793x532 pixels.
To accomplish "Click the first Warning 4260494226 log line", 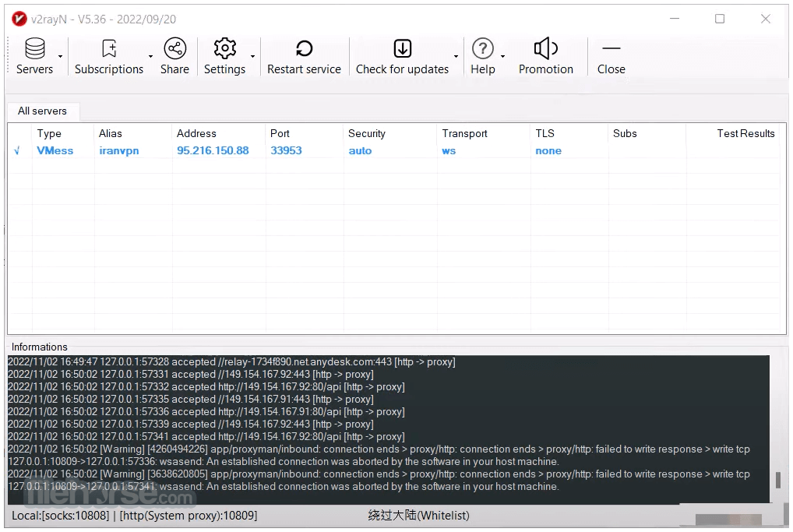I will [x=379, y=456].
